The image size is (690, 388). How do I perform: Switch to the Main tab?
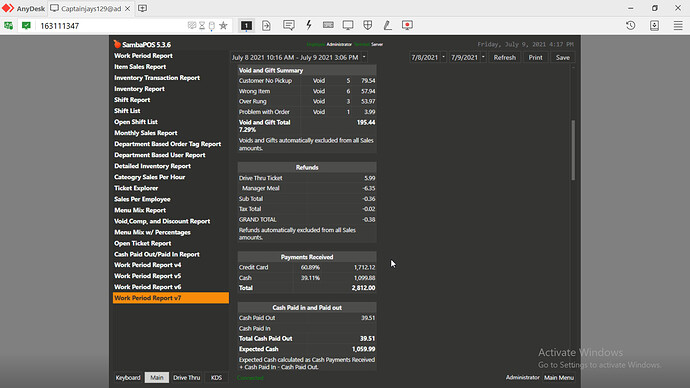(157, 377)
